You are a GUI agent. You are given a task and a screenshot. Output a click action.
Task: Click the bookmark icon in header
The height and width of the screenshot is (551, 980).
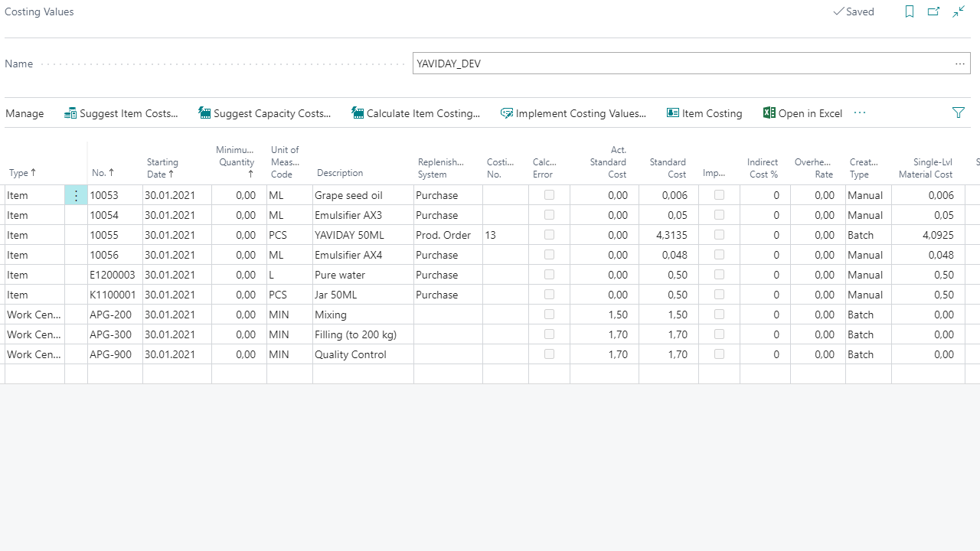[910, 11]
